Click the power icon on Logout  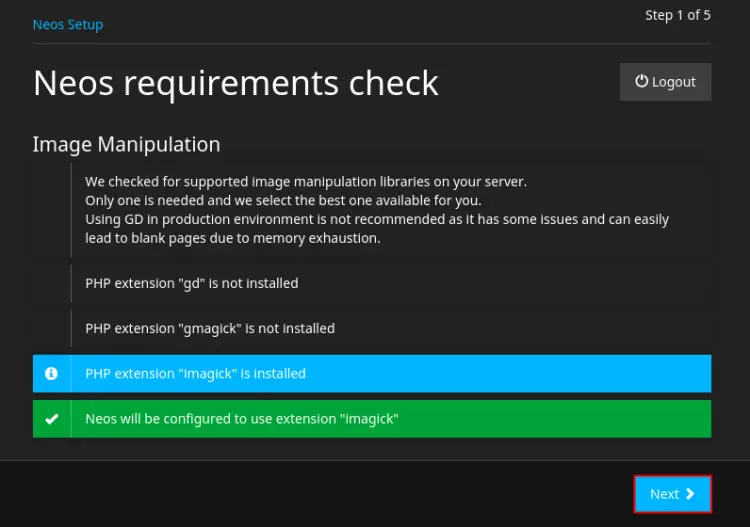pos(642,82)
